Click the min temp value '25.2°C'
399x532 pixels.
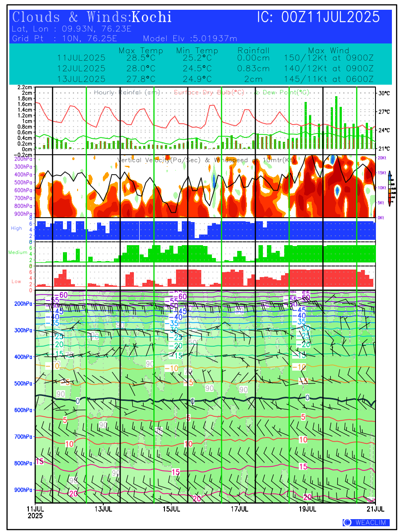tap(197, 58)
